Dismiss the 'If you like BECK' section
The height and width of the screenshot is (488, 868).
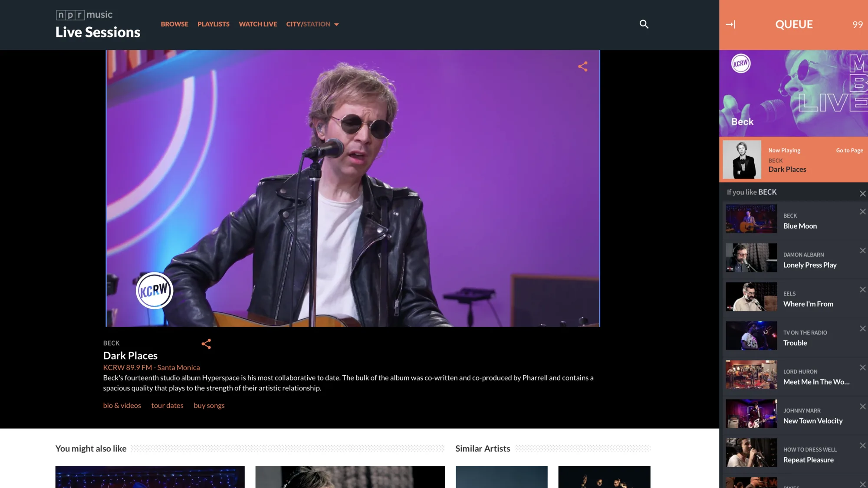863,193
